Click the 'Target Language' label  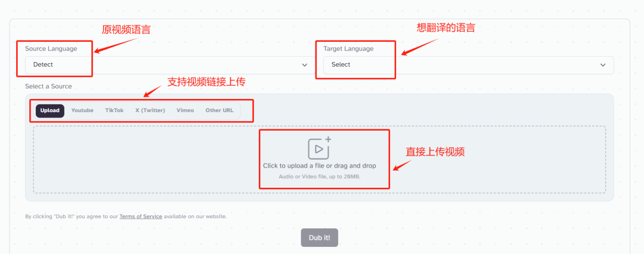(x=348, y=48)
